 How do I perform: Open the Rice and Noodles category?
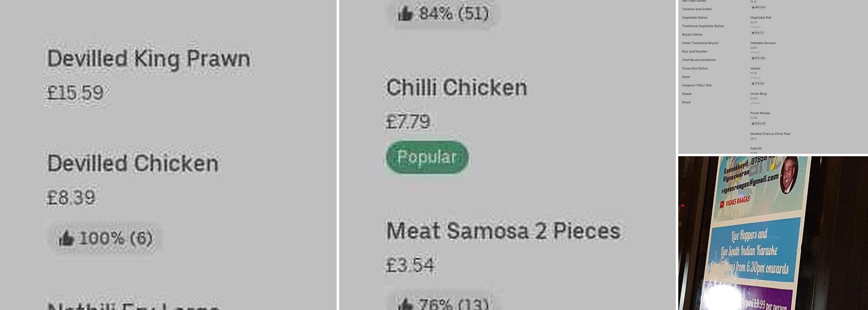coord(694,51)
